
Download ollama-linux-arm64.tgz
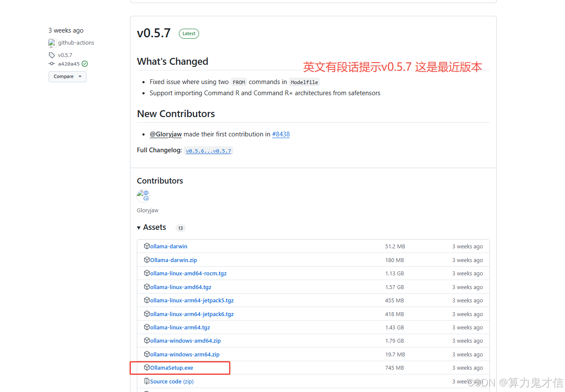(x=180, y=327)
